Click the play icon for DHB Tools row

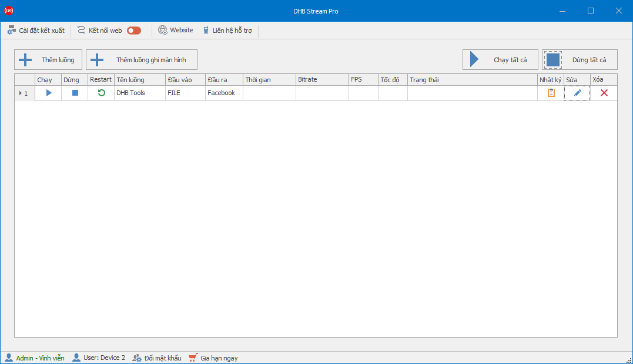(48, 93)
